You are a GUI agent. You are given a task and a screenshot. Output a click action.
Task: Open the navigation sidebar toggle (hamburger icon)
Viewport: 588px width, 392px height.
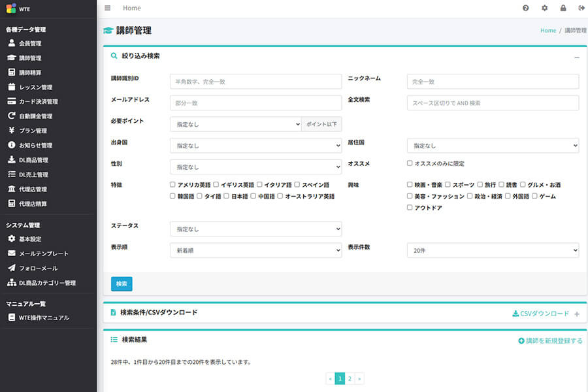[106, 8]
